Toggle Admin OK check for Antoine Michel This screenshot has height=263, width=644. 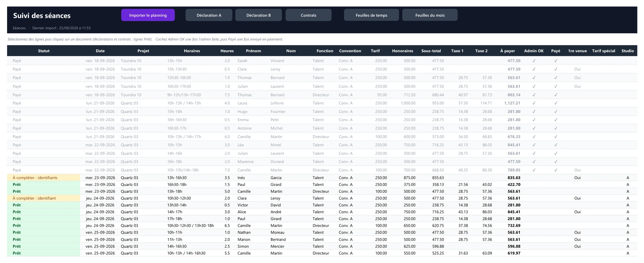(534, 128)
